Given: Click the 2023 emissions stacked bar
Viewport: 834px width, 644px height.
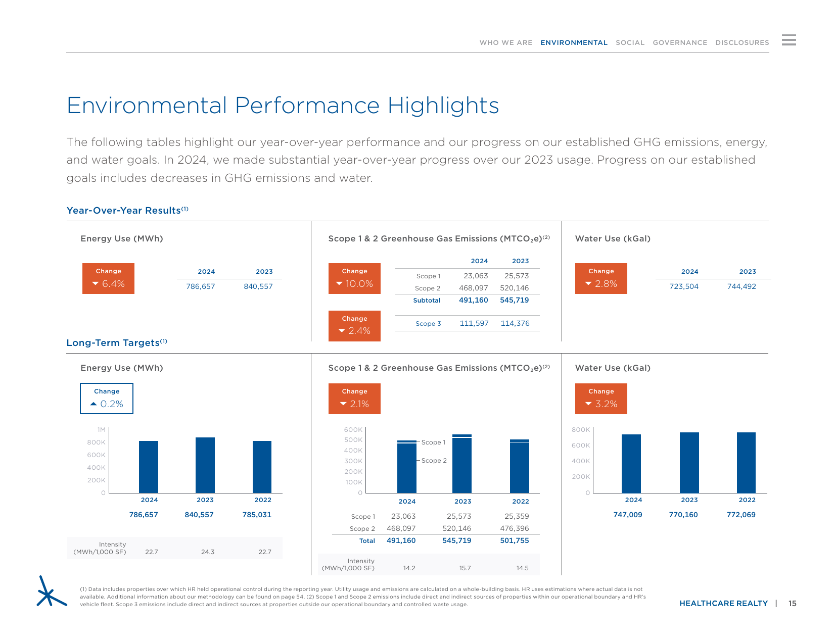Looking at the screenshot, I should (462, 464).
